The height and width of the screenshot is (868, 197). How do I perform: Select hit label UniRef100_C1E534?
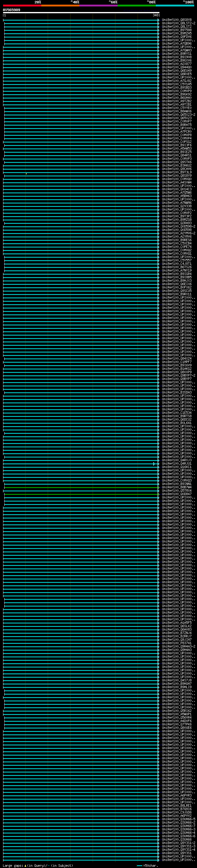pyautogui.click(x=177, y=413)
